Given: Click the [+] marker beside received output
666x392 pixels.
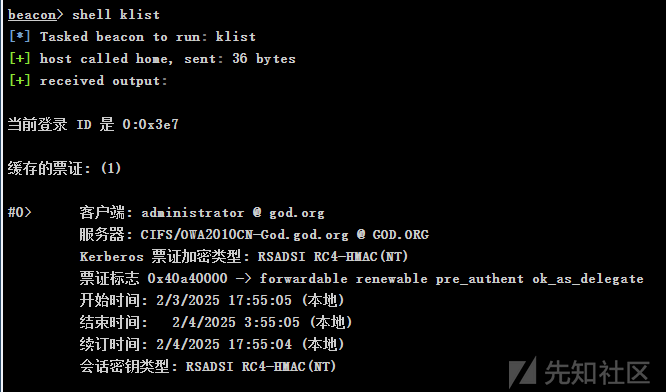Looking at the screenshot, I should click(x=20, y=81).
